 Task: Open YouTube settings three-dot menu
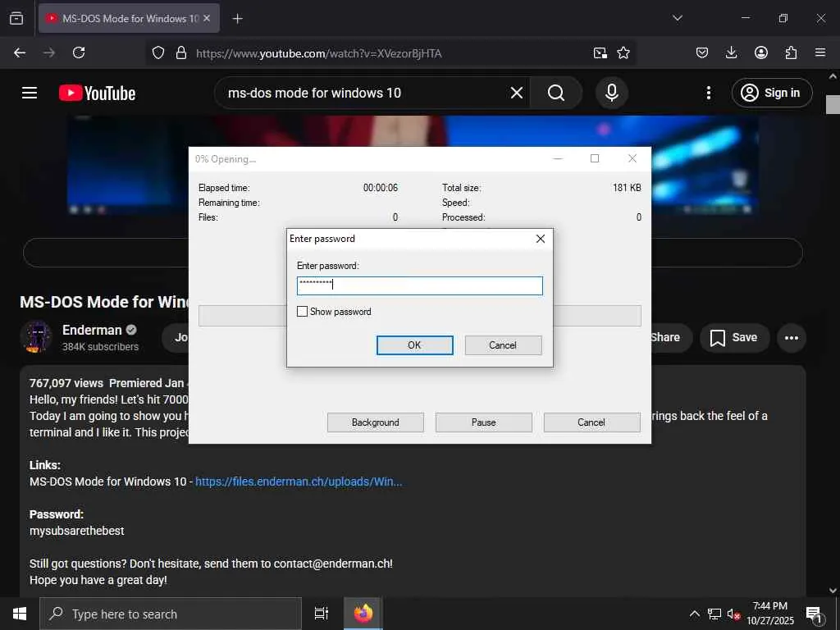point(708,93)
